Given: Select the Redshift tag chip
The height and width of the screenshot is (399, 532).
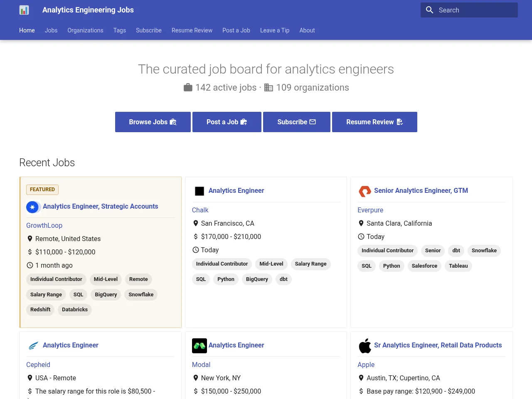Looking at the screenshot, I should coord(40,310).
